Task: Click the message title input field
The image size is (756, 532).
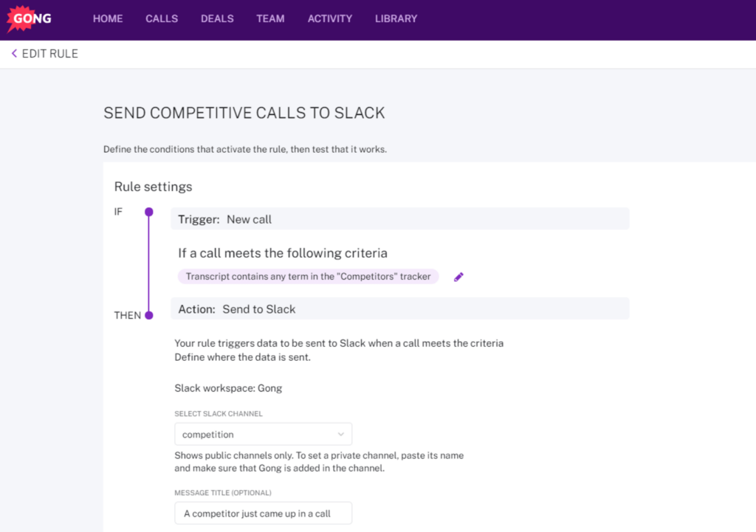Action: click(x=263, y=513)
